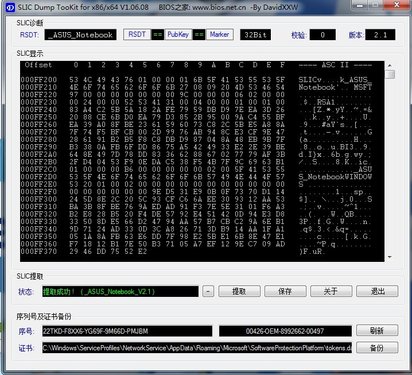
Task: Click the hex view scroll up arrow
Action: pos(390,66)
